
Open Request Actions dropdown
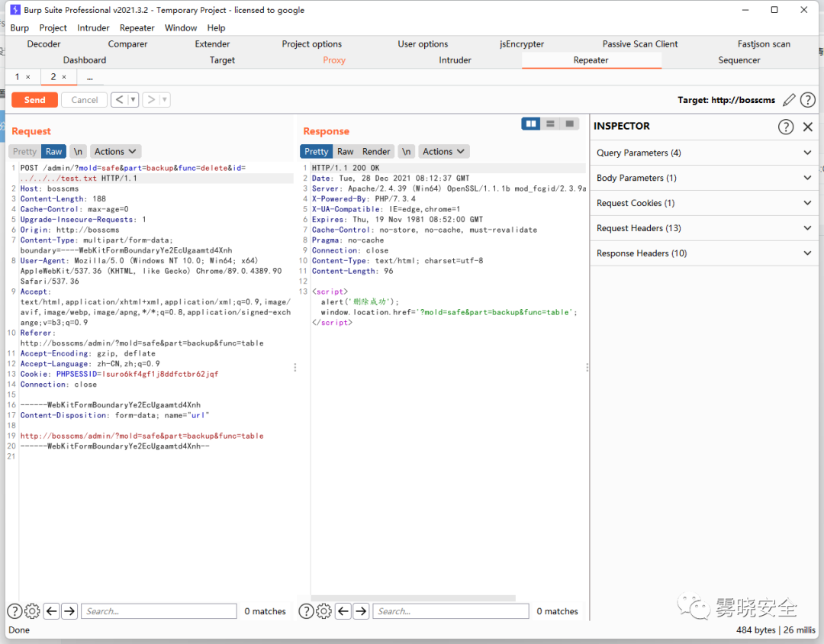115,151
